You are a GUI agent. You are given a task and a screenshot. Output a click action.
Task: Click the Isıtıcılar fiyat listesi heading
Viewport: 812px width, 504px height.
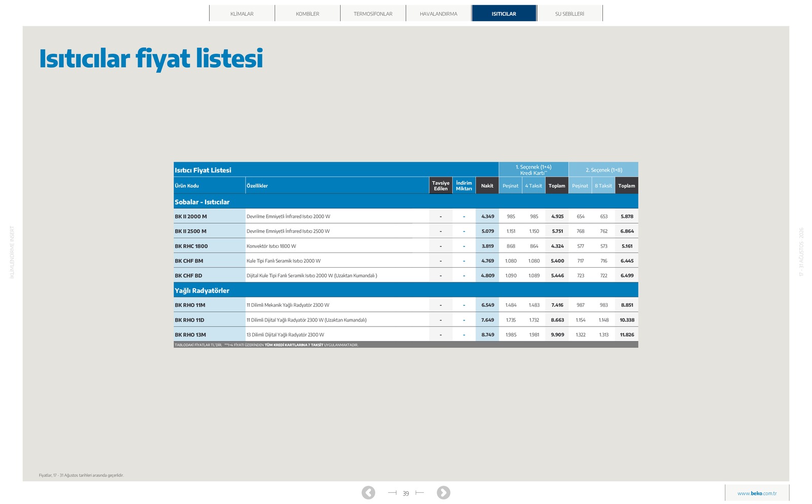click(151, 58)
